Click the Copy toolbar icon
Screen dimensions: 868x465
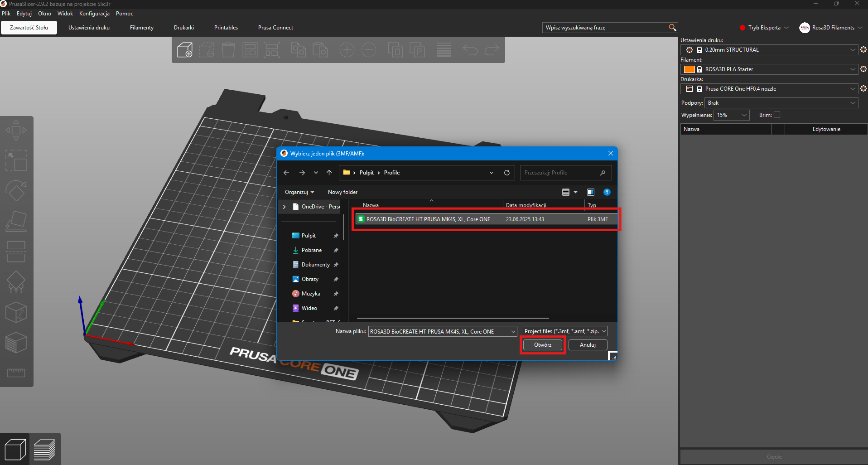coord(298,50)
